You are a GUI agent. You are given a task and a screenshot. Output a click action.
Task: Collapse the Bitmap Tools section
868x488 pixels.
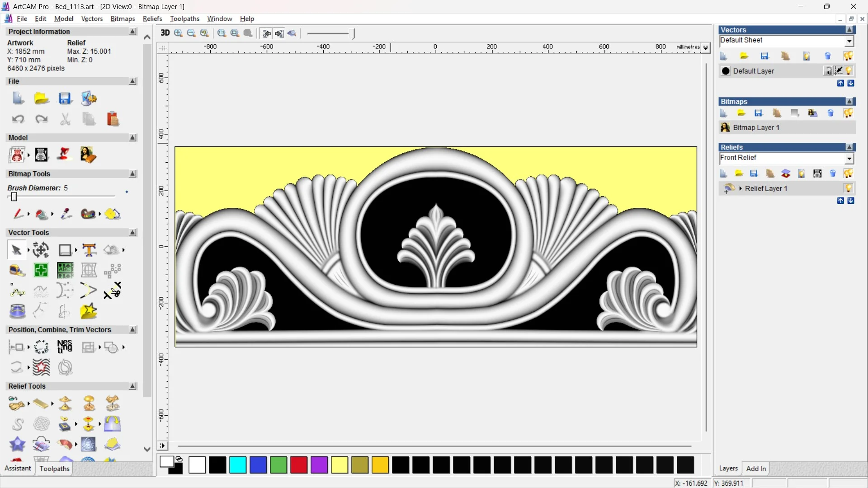132,174
